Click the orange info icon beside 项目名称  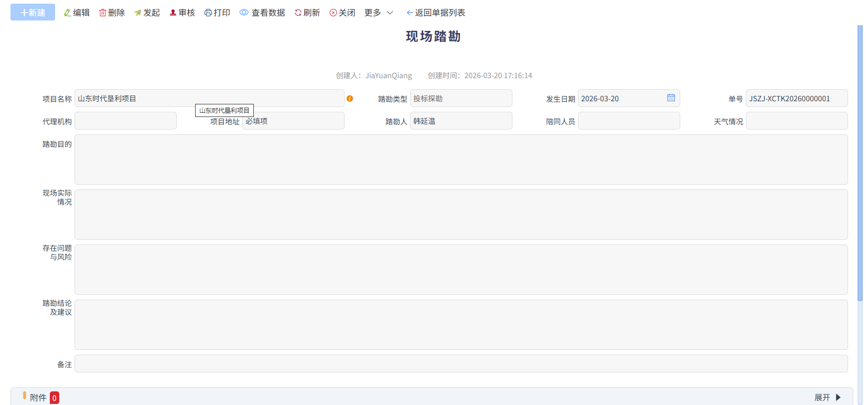(350, 99)
